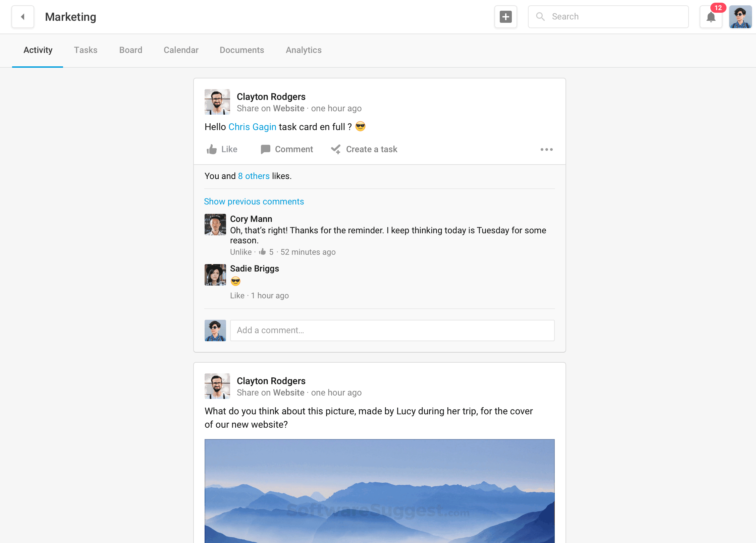Like Sadie Briggs' comment
Viewport: 756px width, 543px height.
(x=237, y=295)
